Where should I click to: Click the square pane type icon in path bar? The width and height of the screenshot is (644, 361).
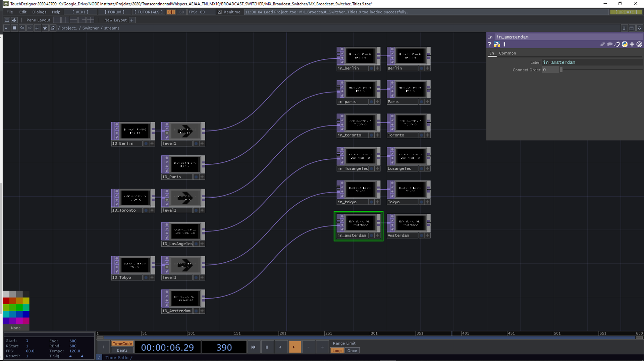pyautogui.click(x=14, y=28)
